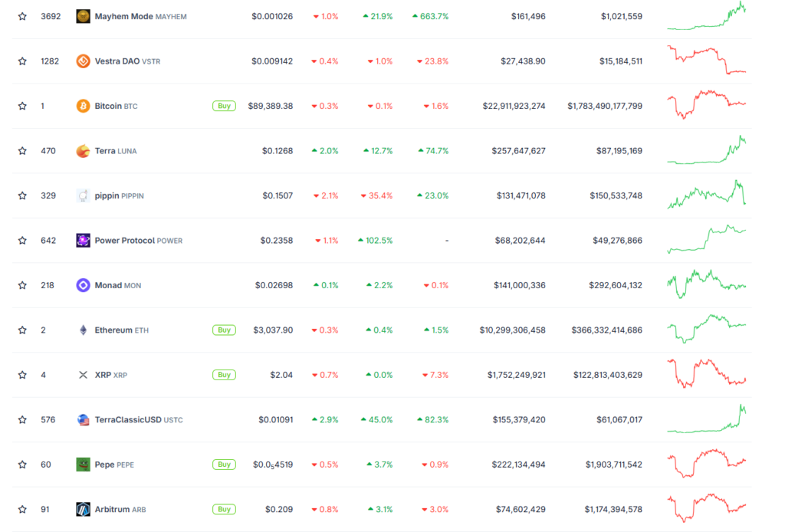Image resolution: width=785 pixels, height=532 pixels.
Task: View the Mayhem Mode price sparkline chart
Action: (x=706, y=16)
